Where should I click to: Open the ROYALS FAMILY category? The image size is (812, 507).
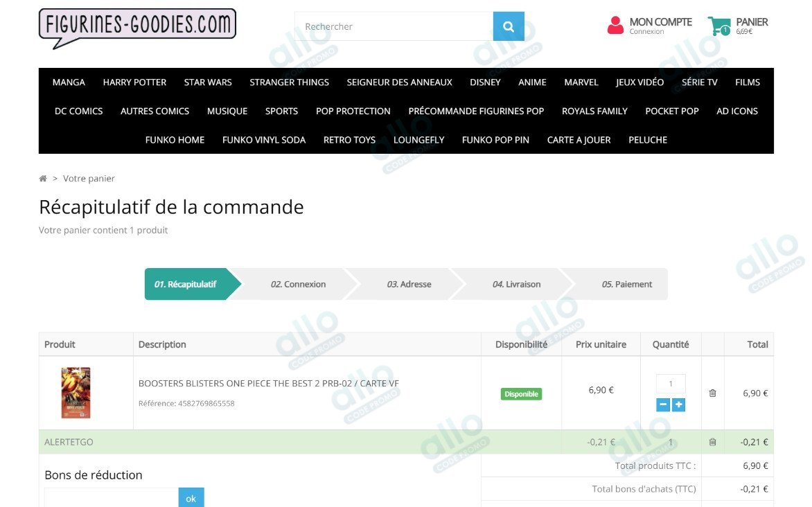tap(594, 112)
